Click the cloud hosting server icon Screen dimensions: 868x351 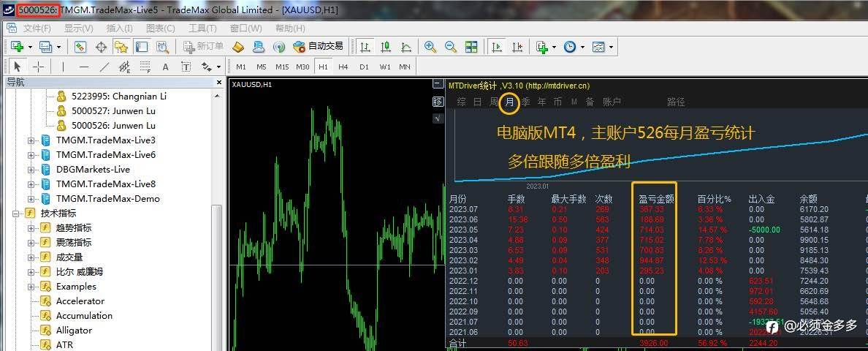259,47
